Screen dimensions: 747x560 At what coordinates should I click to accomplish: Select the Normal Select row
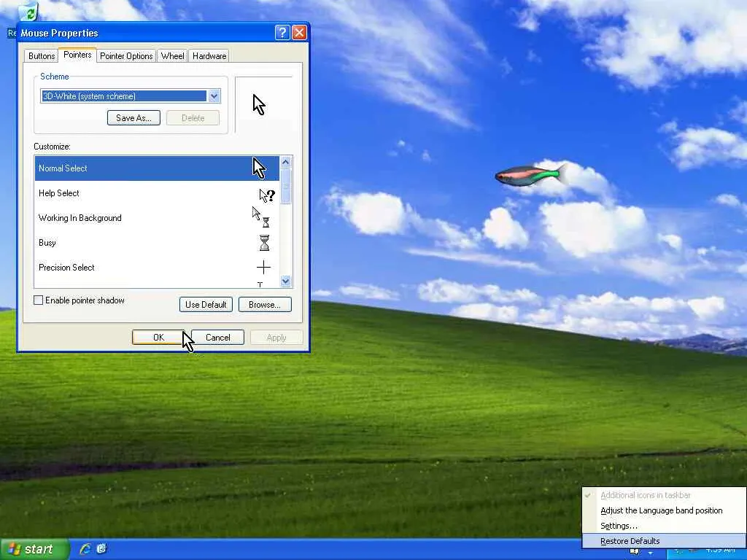[157, 168]
